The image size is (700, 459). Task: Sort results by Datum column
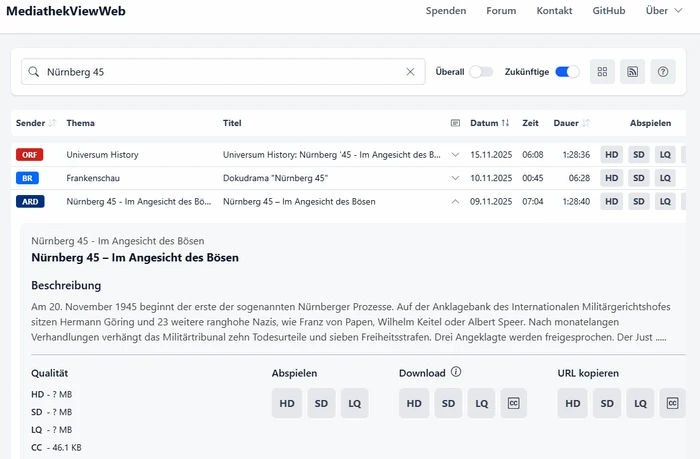[x=490, y=123]
